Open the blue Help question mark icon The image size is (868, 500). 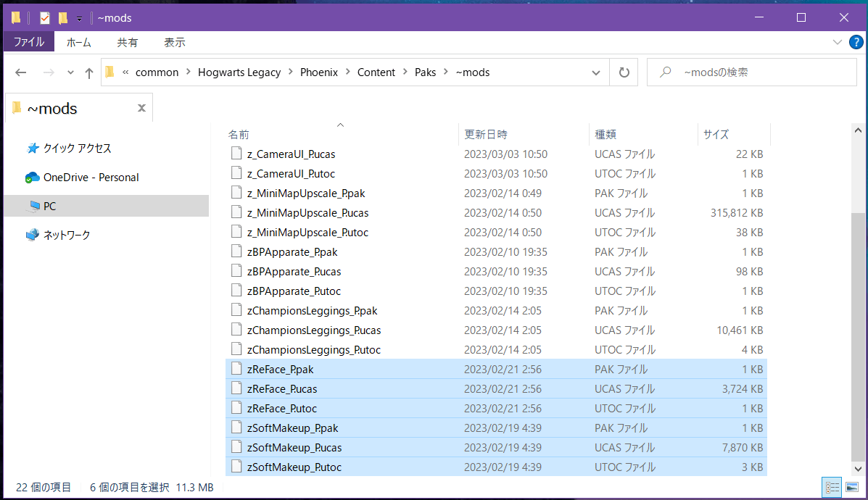pos(856,42)
